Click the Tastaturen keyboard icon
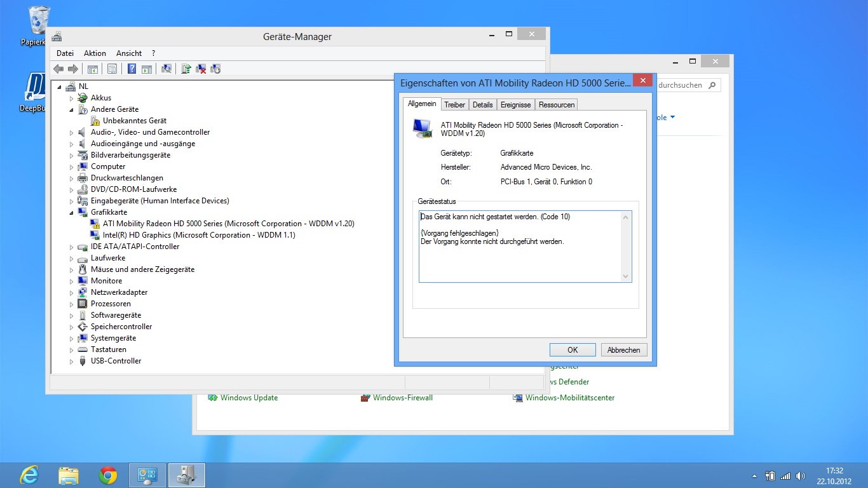Screen dimensions: 868x488 pyautogui.click(x=83, y=349)
